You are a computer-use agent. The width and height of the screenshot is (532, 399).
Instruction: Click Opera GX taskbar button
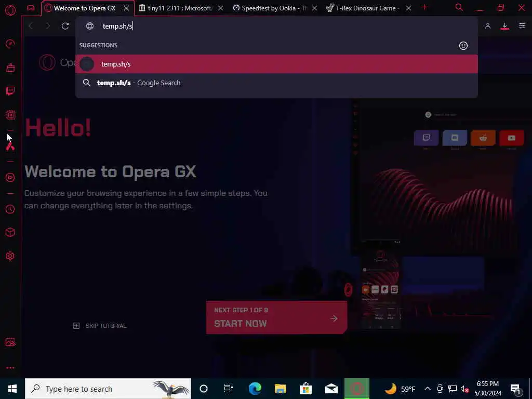[x=356, y=389]
